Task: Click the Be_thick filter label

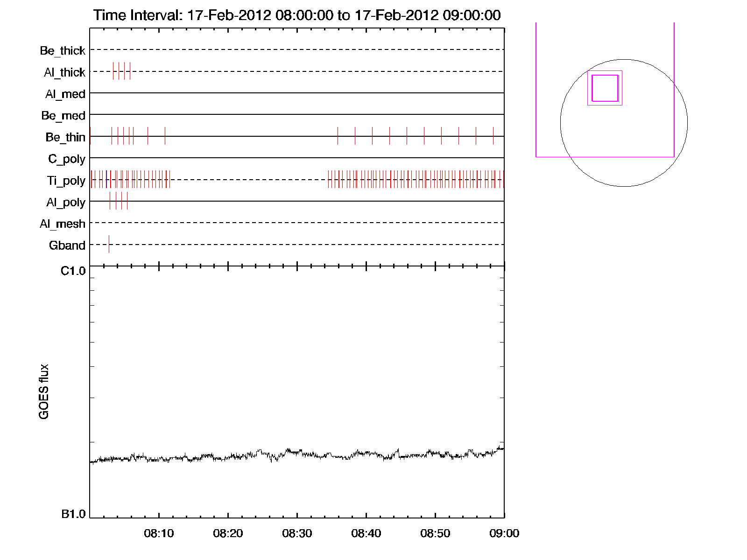Action: pos(63,50)
